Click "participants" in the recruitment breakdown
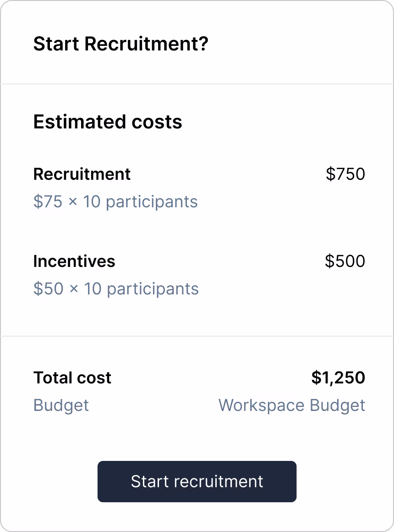The height and width of the screenshot is (532, 394). click(152, 203)
